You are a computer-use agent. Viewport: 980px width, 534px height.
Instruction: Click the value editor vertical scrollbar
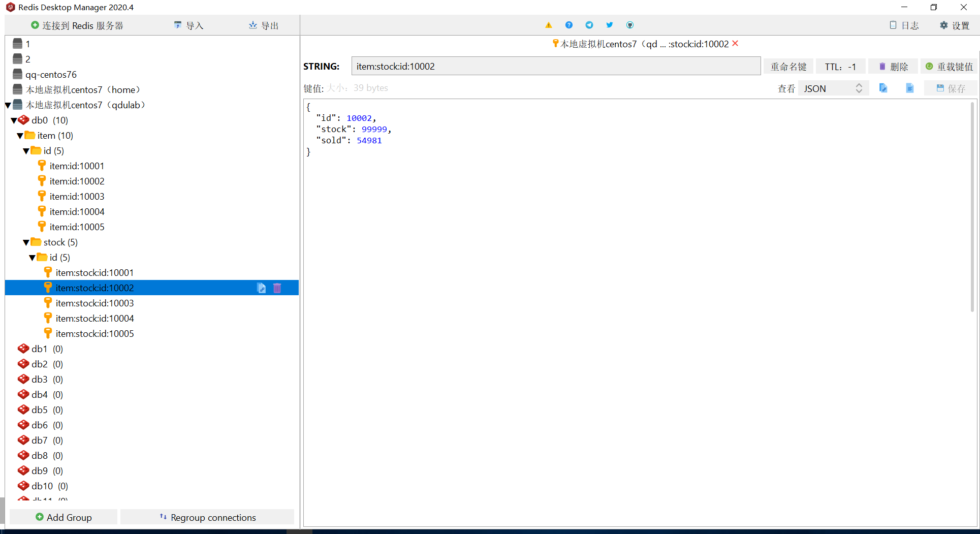pyautogui.click(x=973, y=207)
